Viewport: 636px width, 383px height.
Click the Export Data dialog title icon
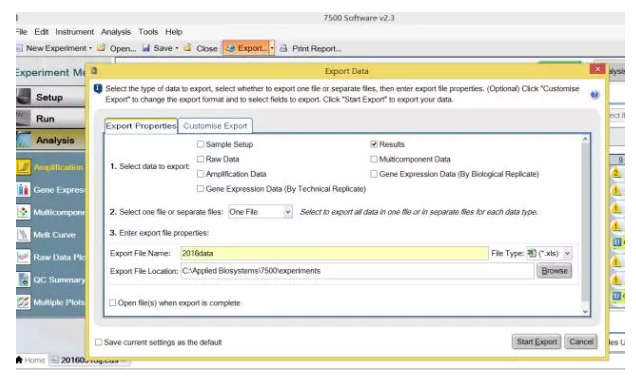coord(94,71)
